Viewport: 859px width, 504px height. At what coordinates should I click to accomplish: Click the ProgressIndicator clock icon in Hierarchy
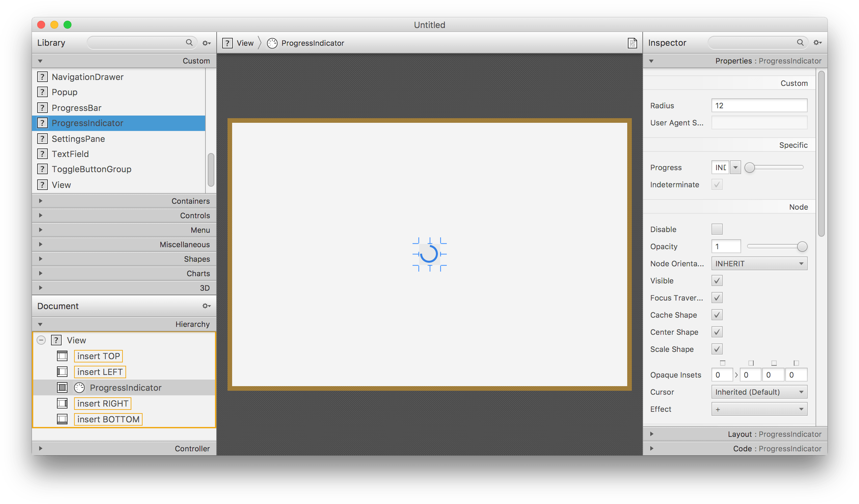pyautogui.click(x=79, y=387)
